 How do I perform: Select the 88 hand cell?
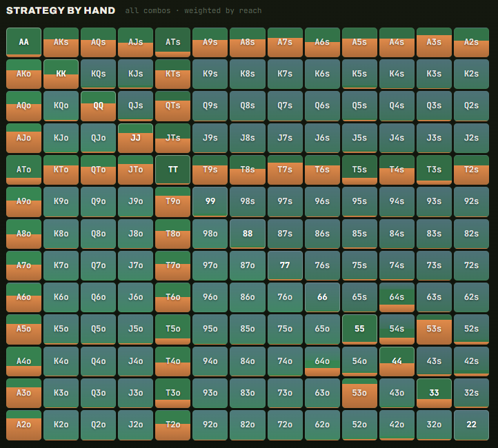pyautogui.click(x=248, y=234)
